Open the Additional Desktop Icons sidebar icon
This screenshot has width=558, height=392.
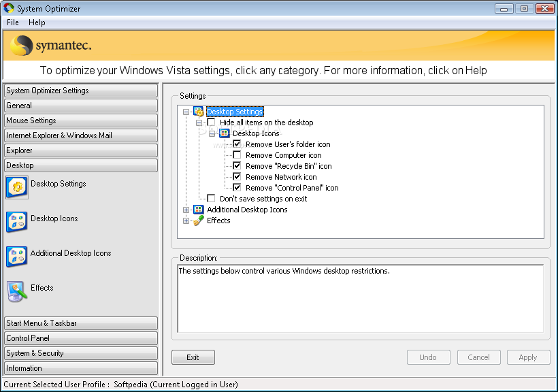17,257
